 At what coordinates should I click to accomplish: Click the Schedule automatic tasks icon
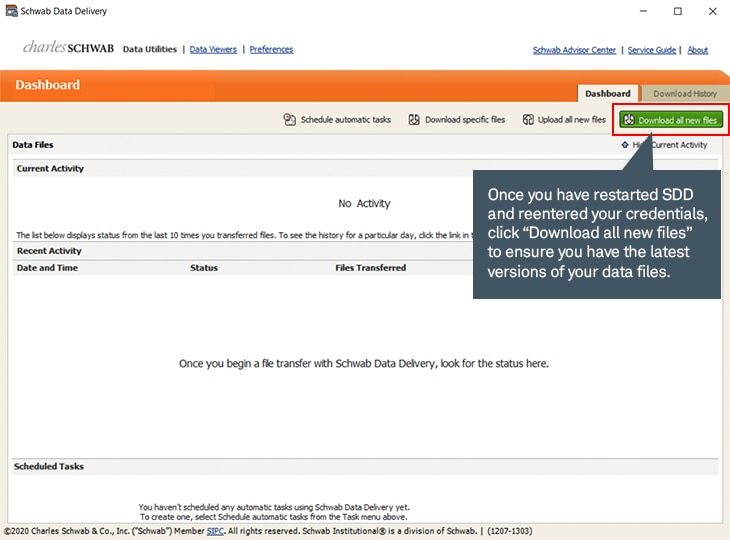[290, 120]
